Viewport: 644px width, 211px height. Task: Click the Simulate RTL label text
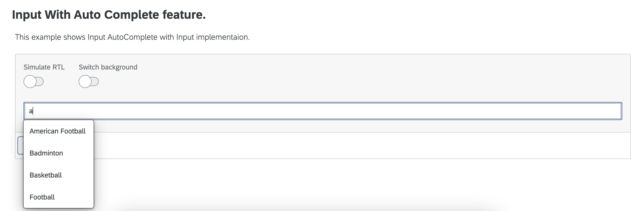pyautogui.click(x=44, y=67)
